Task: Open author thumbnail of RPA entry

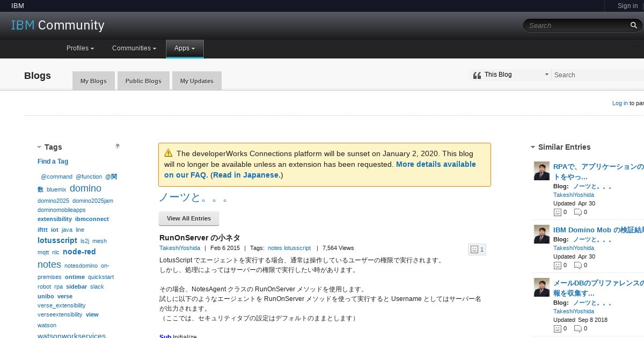Action: pyautogui.click(x=541, y=171)
